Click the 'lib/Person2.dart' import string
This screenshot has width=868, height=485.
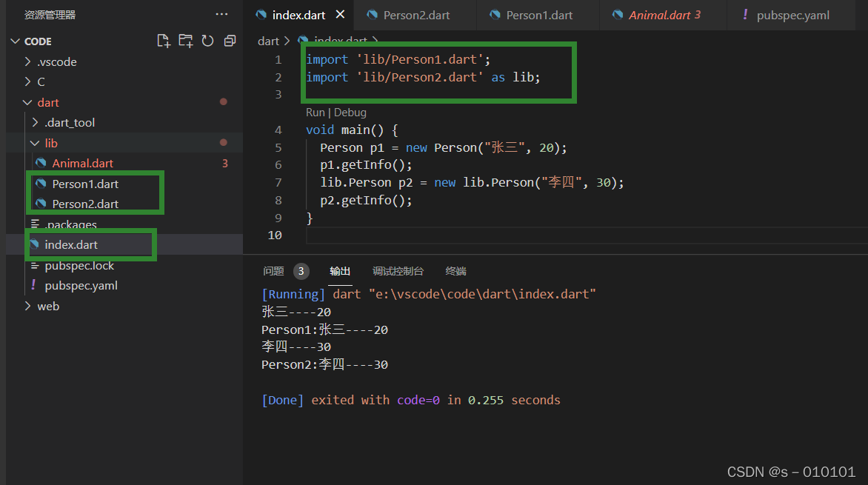click(x=420, y=77)
